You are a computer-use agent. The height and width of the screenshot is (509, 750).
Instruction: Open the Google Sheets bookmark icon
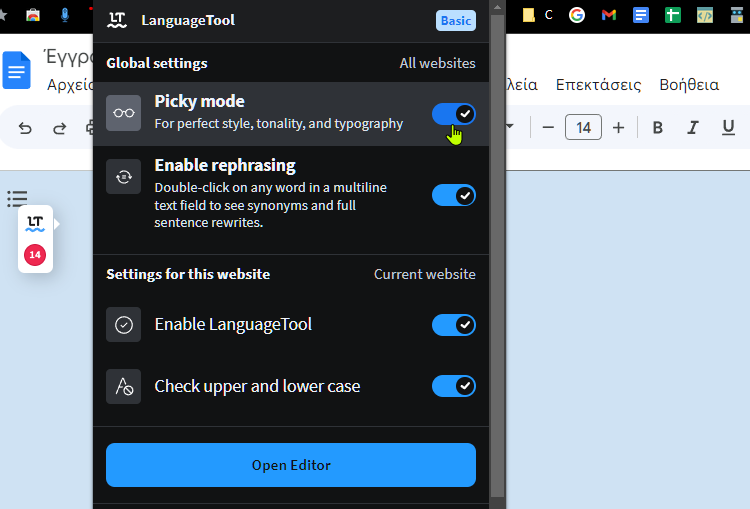coord(673,15)
